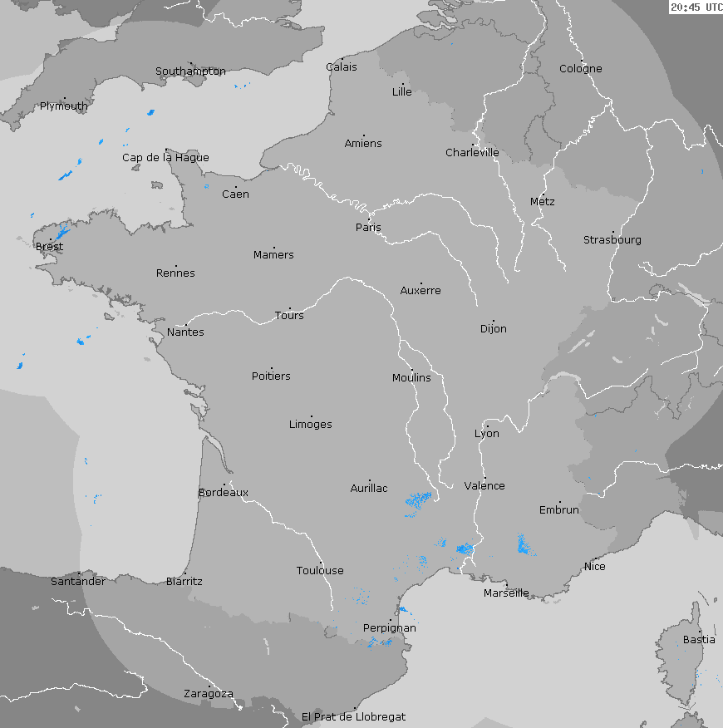723x728 pixels.
Task: Click the El Prat de Llobregat label
Action: [353, 716]
